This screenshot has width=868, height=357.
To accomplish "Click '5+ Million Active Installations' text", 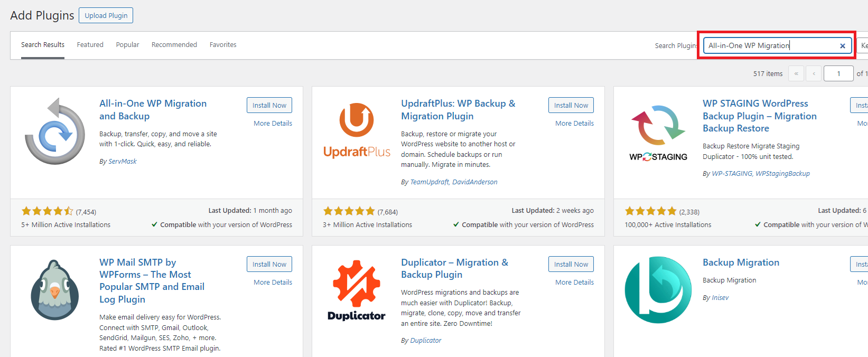I will (66, 225).
